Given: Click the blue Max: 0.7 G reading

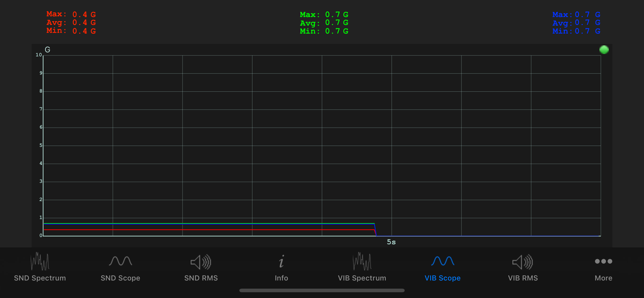Looking at the screenshot, I should pos(576,15).
